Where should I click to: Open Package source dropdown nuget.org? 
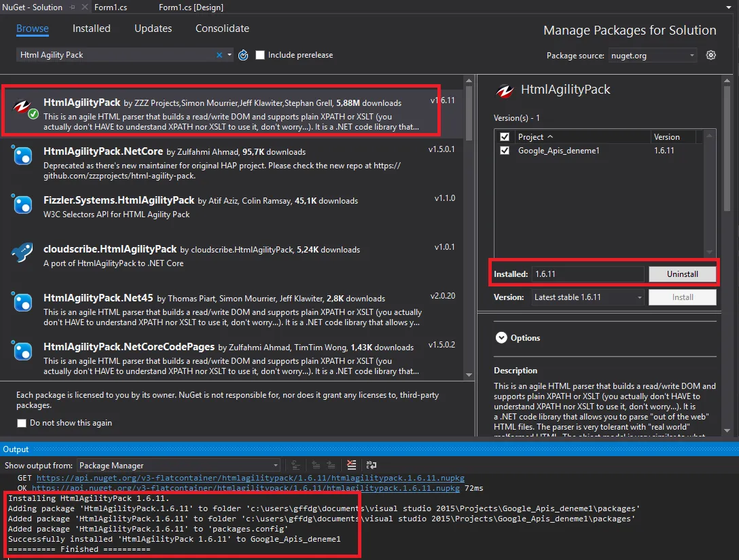click(652, 56)
